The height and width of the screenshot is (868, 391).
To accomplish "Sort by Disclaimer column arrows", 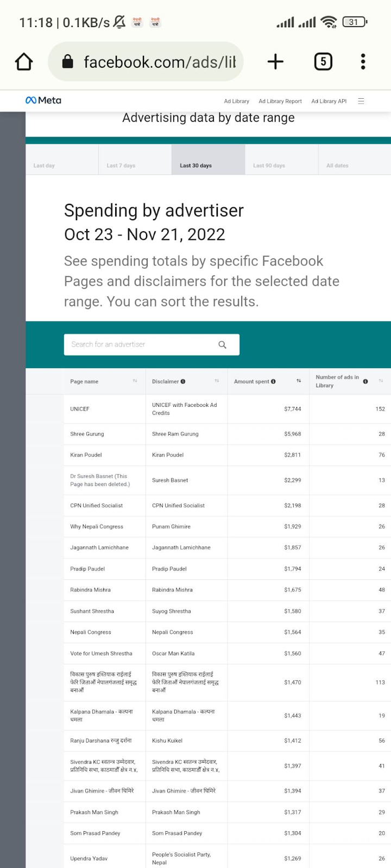I will tap(217, 381).
